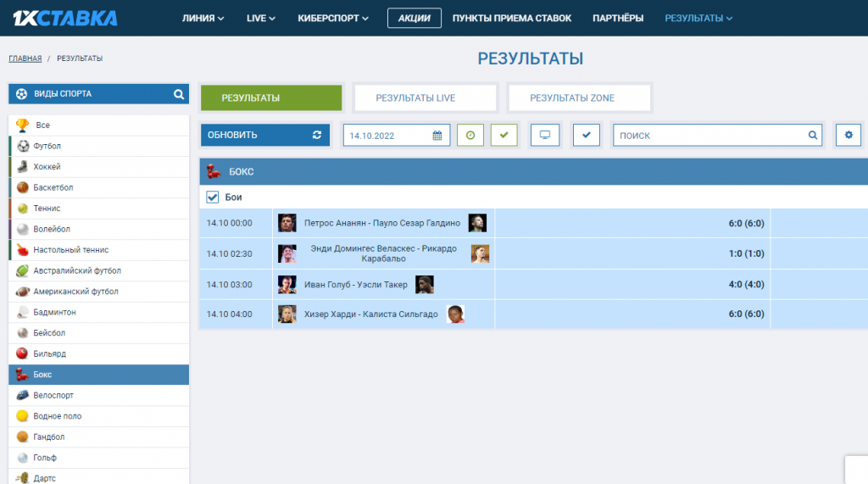The width and height of the screenshot is (868, 484).
Task: Uncheck the Бои checkbox
Action: [x=213, y=197]
